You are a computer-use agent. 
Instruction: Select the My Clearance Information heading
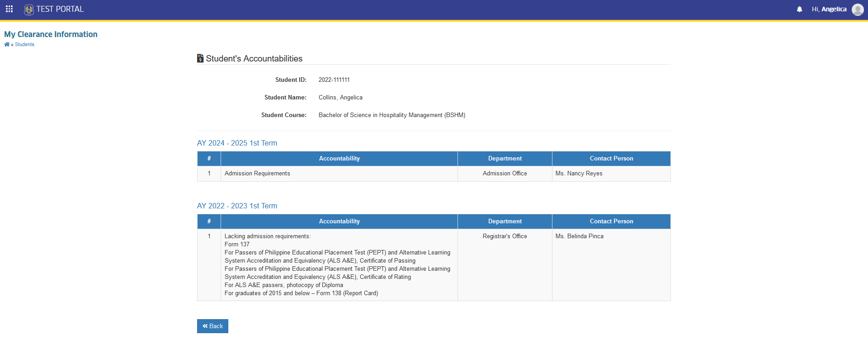[51, 34]
